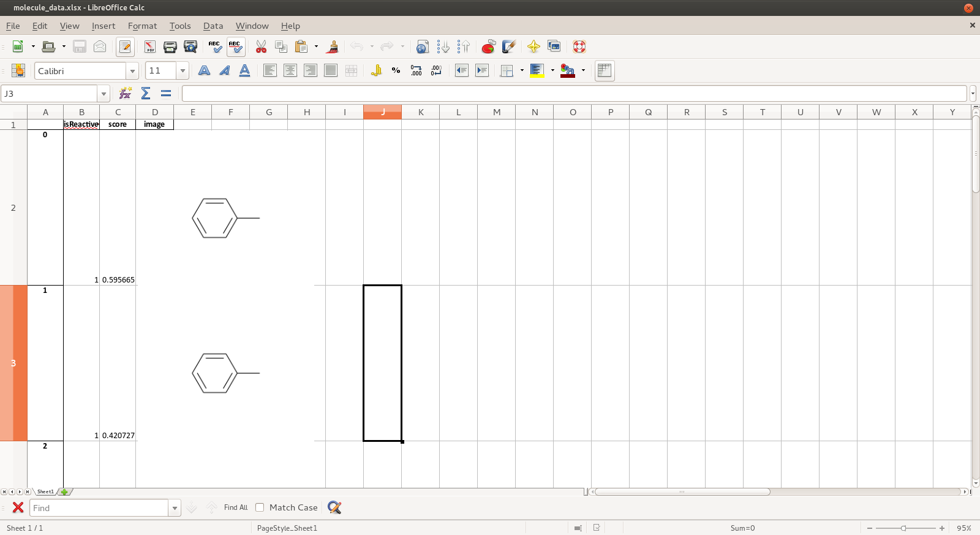Viewport: 980px width, 535px height.
Task: Export the sheet directly as PDF
Action: (150, 47)
